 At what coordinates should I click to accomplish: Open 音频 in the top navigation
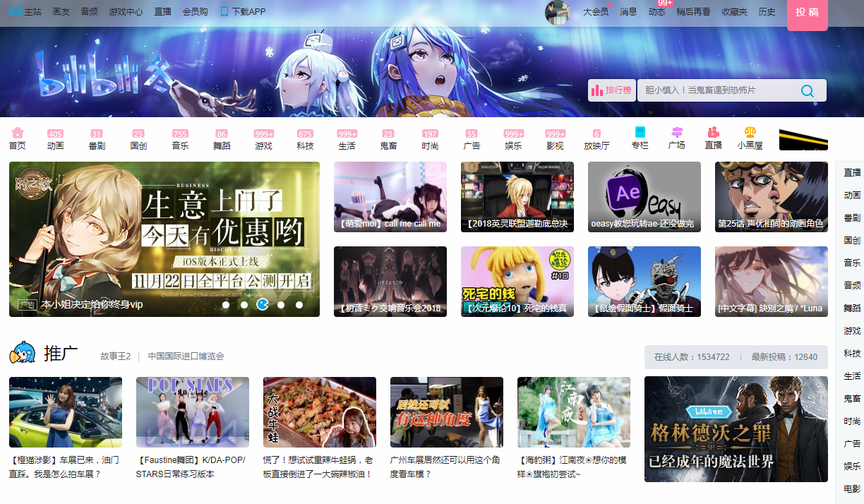pos(89,12)
